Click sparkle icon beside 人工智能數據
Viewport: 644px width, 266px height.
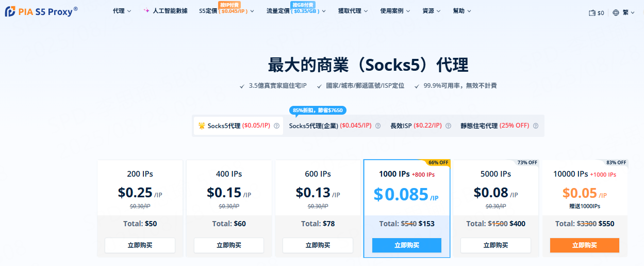click(147, 11)
